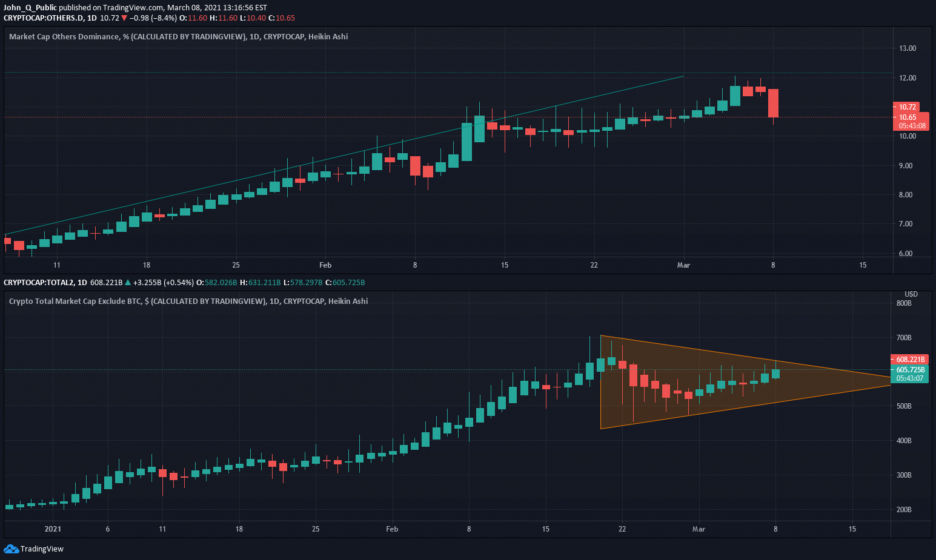Image resolution: width=936 pixels, height=560 pixels.
Task: Click the Mar date label on lower time axis
Action: tap(699, 529)
